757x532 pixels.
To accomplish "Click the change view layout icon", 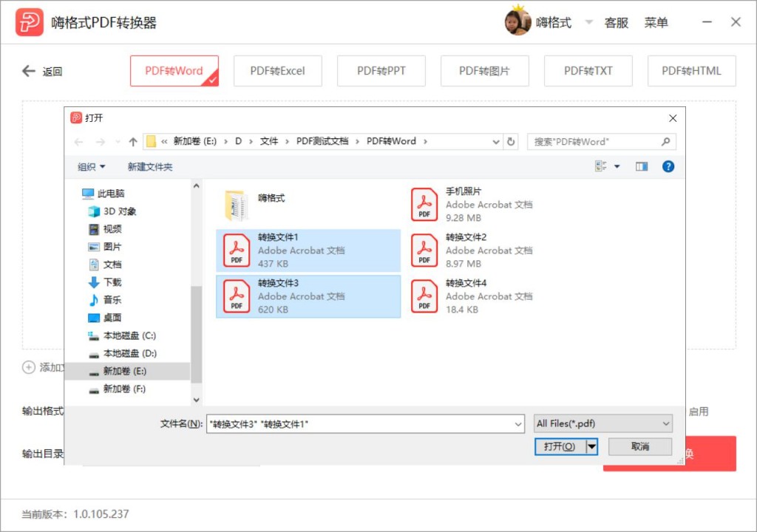I will coord(600,166).
